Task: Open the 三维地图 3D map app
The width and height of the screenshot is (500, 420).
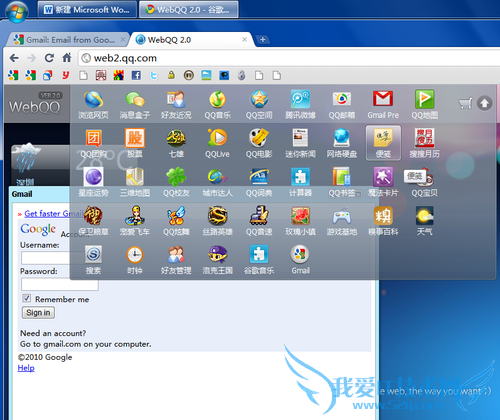Action: [135, 182]
